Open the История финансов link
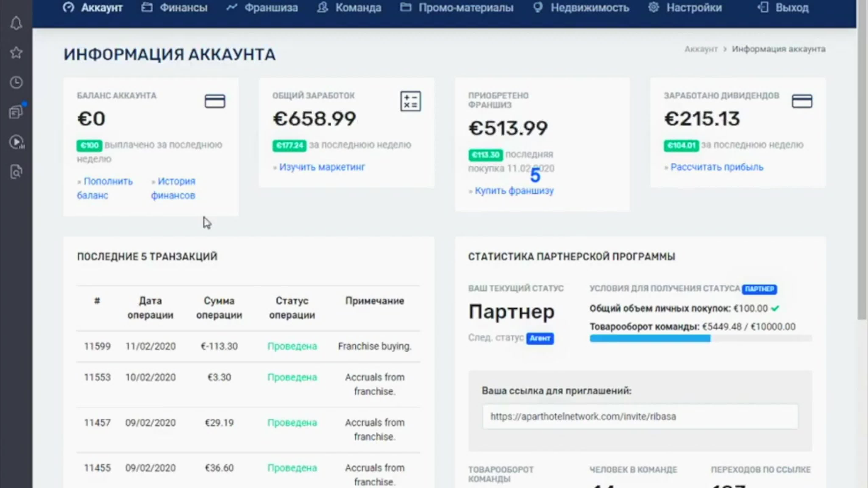This screenshot has width=868, height=488. tap(173, 188)
